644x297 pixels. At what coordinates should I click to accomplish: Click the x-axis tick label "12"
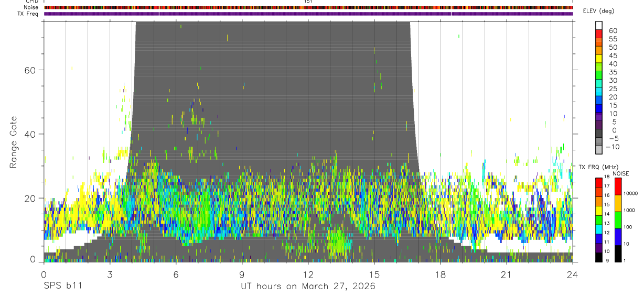[x=308, y=274]
